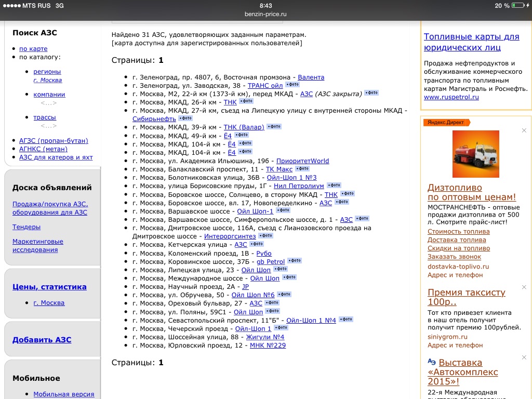The height and width of the screenshot is (399, 532).
Task: Switch to Мобильная версия
Action: pyautogui.click(x=64, y=394)
